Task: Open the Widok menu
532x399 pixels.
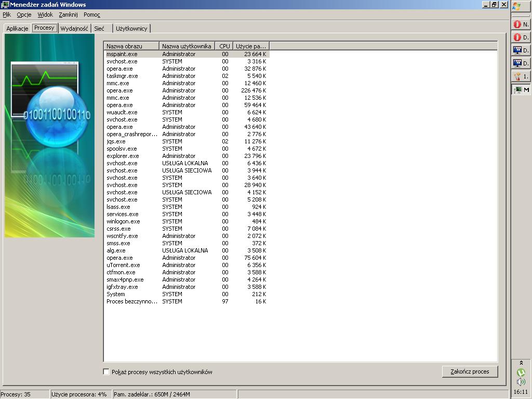Action: tap(45, 15)
